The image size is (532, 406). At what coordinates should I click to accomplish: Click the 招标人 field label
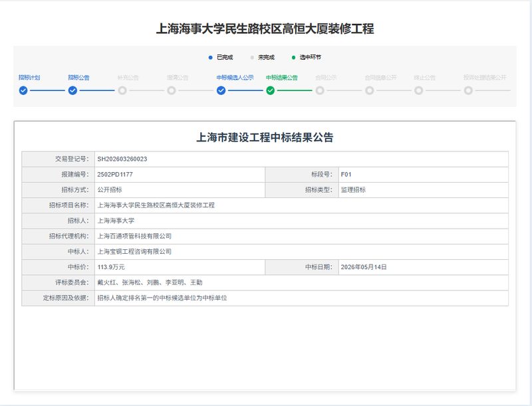coord(78,221)
